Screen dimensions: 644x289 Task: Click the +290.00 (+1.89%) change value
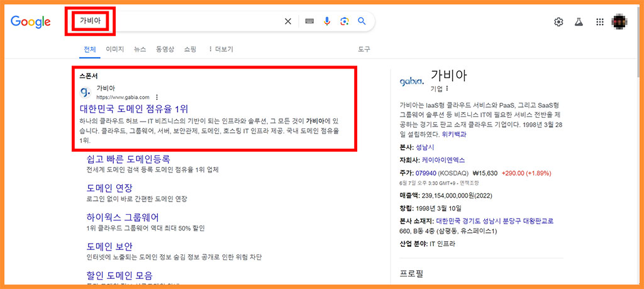pos(526,173)
